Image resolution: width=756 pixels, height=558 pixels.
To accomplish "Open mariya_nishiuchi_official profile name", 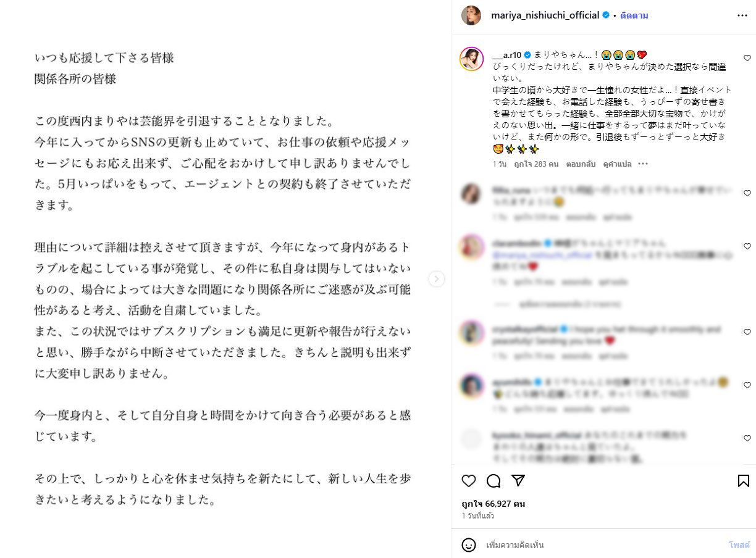I will 545,15.
